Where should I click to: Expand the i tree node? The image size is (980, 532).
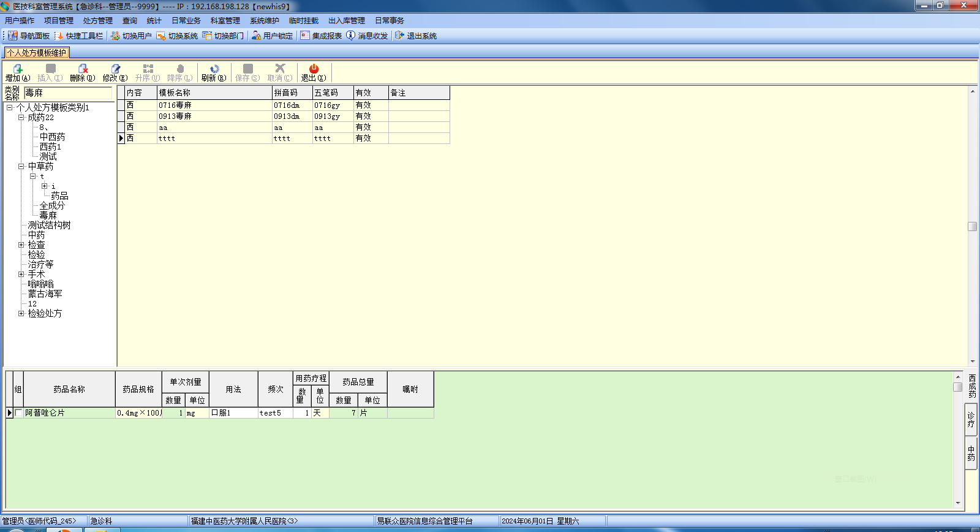pos(44,186)
